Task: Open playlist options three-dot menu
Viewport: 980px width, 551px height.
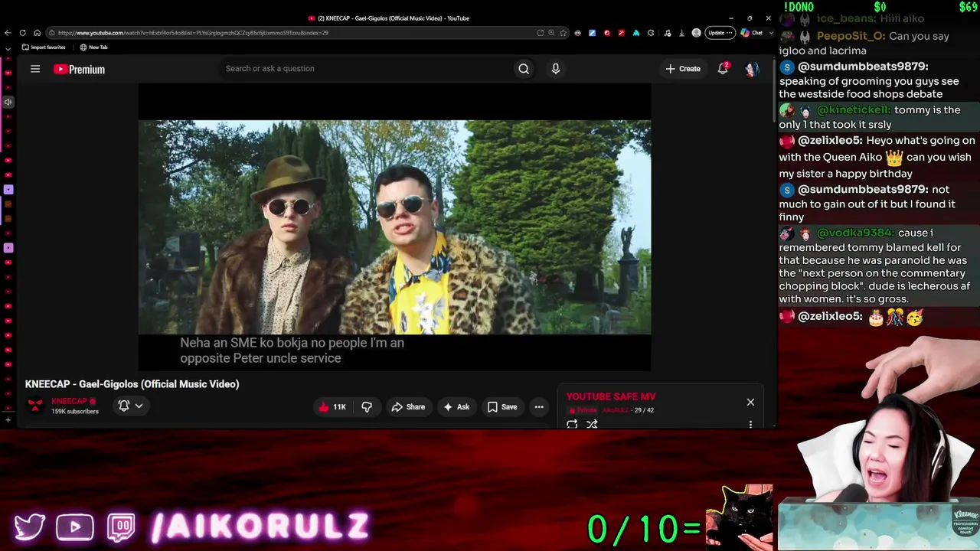Action: coord(750,424)
